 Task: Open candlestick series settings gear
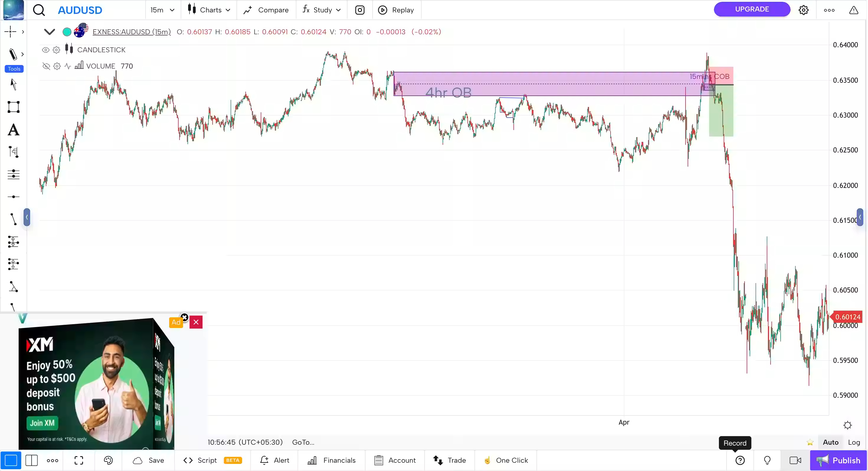tap(56, 50)
